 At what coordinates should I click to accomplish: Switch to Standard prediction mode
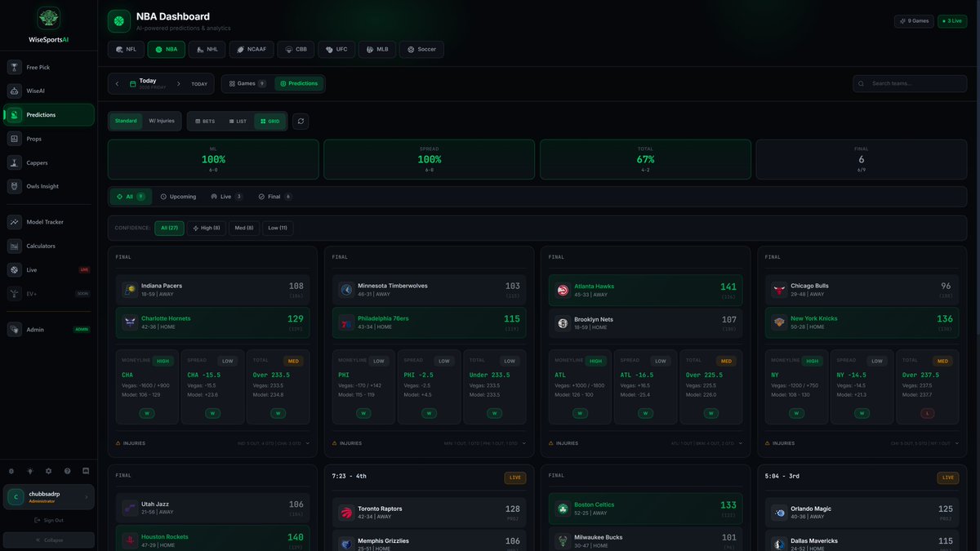click(126, 121)
